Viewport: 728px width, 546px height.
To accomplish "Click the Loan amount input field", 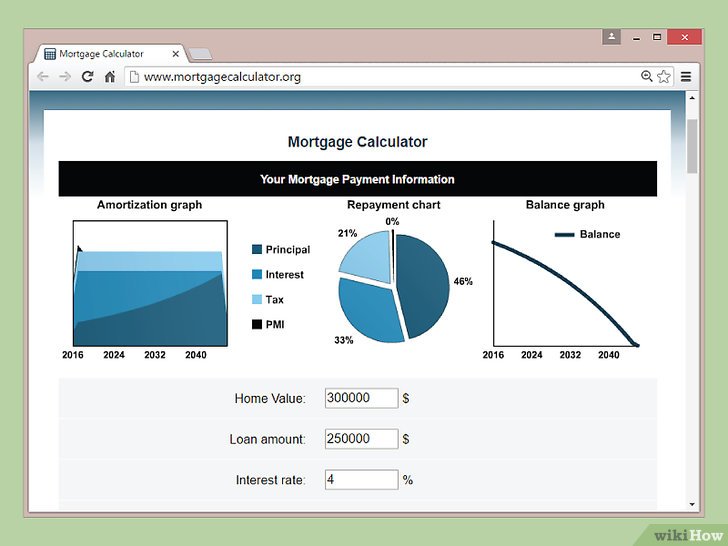I will (x=361, y=439).
